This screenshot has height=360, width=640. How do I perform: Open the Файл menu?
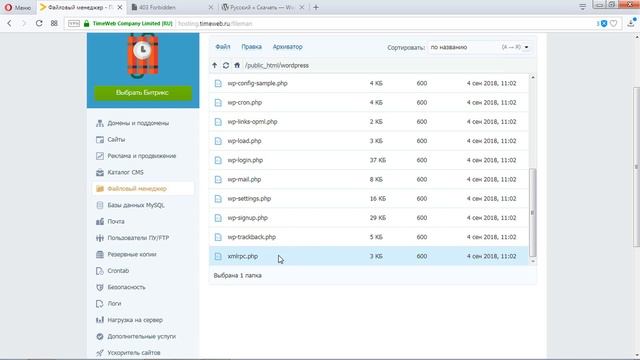223,47
